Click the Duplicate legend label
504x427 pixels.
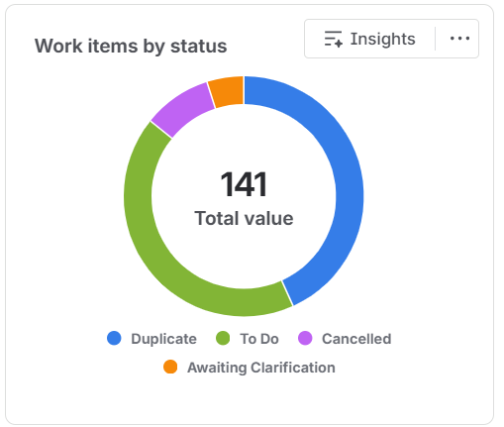tap(163, 339)
